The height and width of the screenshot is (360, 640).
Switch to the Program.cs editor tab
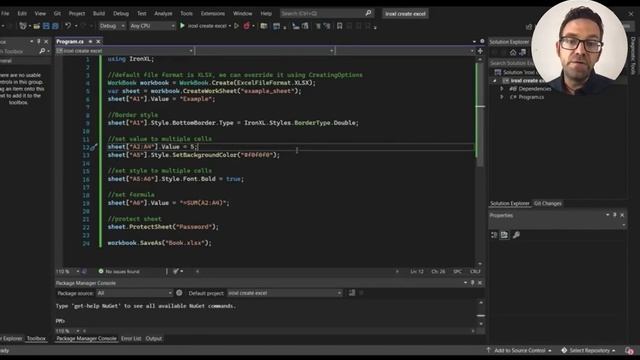point(70,41)
